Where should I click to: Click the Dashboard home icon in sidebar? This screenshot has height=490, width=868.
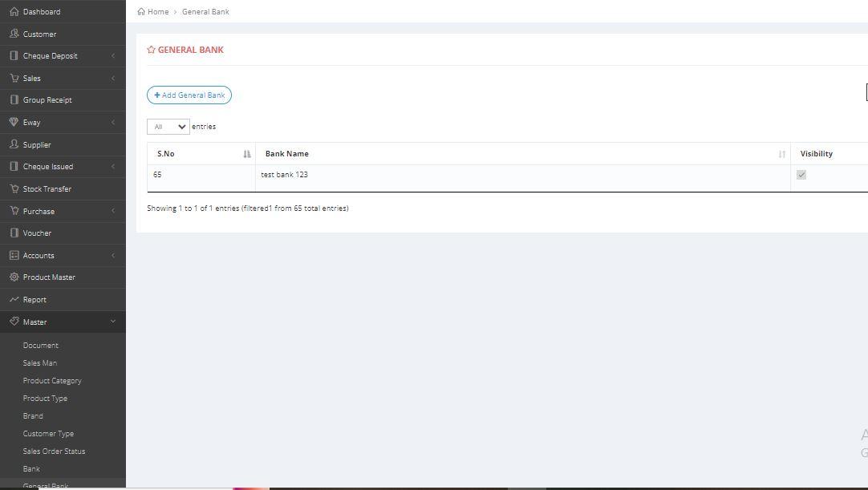click(14, 12)
